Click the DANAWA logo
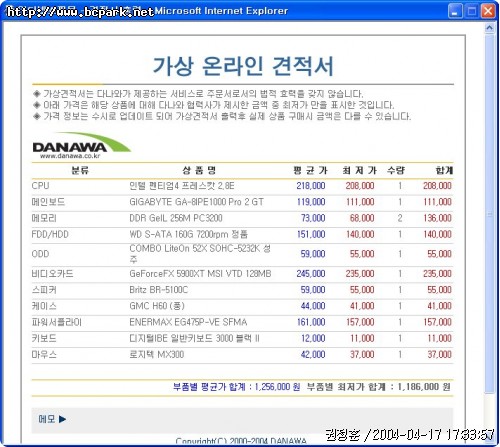 tap(81, 146)
